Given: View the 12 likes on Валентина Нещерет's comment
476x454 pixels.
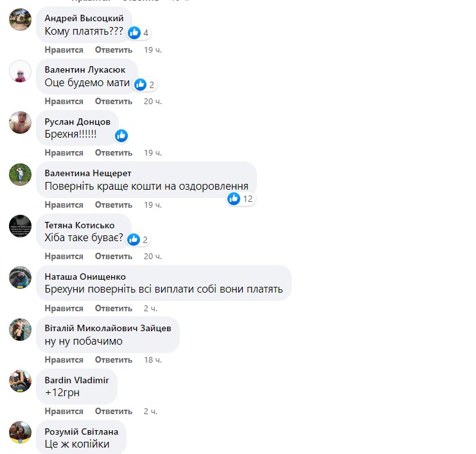Looking at the screenshot, I should (x=240, y=199).
